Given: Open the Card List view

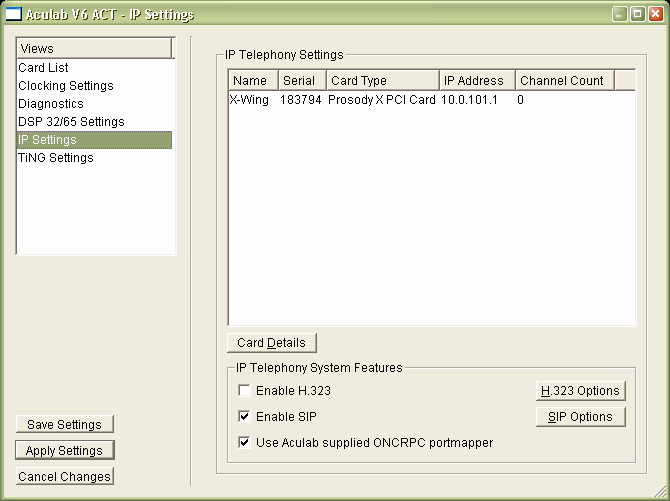Looking at the screenshot, I should pyautogui.click(x=94, y=68).
